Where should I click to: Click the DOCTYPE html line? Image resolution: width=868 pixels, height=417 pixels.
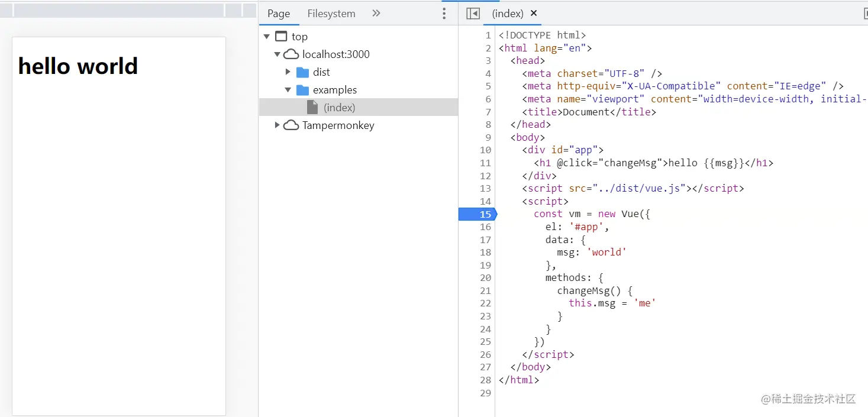pos(543,35)
